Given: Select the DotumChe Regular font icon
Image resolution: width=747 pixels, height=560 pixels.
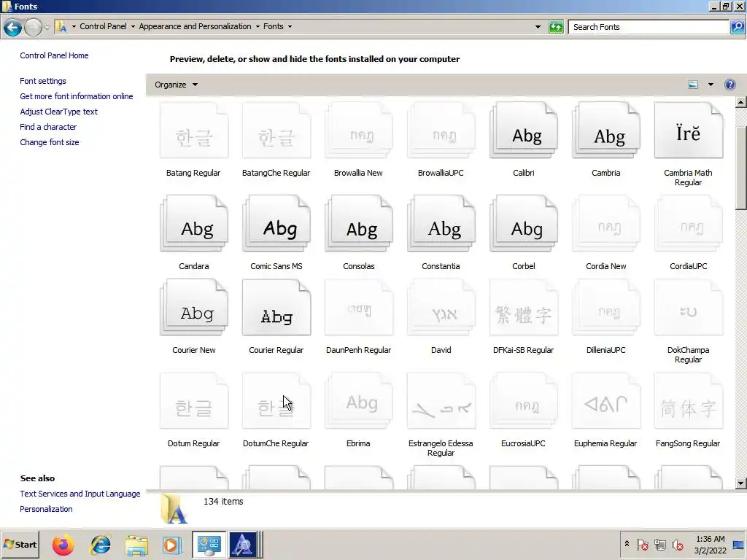Looking at the screenshot, I should 276,401.
